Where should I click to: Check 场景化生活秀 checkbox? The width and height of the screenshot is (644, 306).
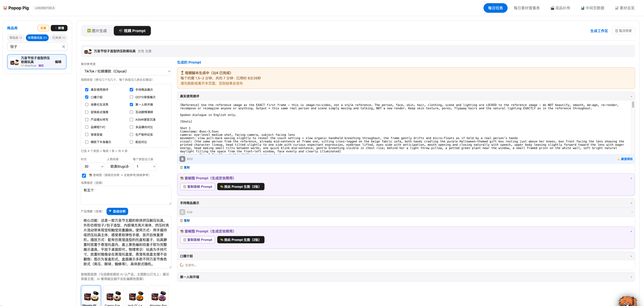[87, 105]
